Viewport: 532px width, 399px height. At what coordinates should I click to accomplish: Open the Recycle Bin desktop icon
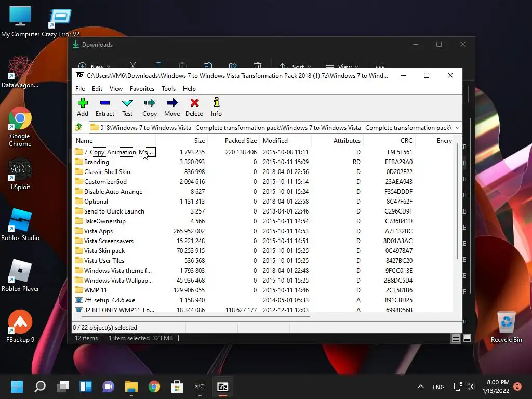pos(506,327)
